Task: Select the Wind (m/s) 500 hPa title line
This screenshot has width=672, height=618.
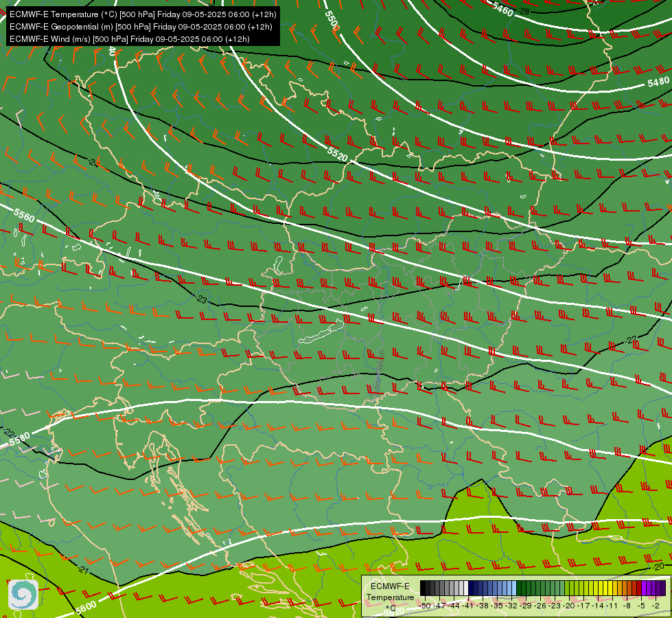Action: [x=130, y=39]
